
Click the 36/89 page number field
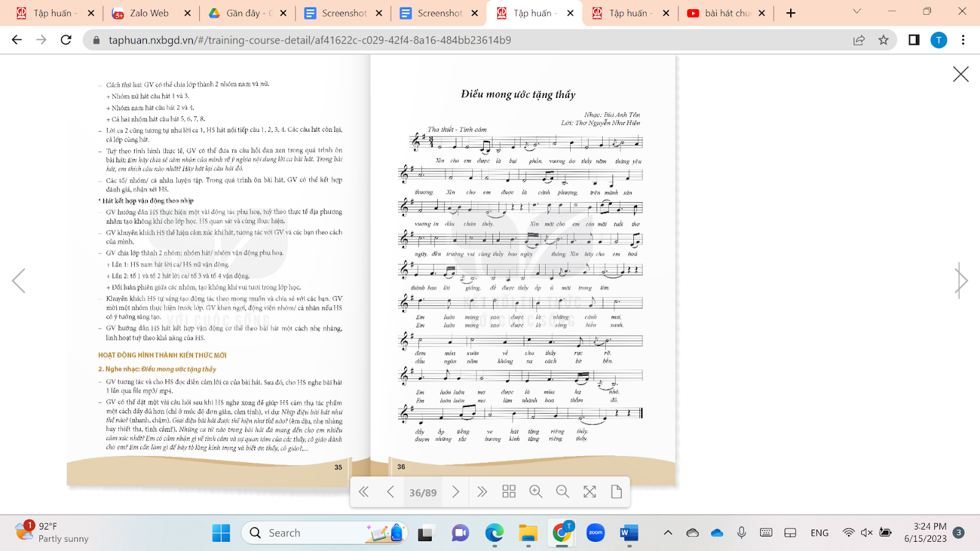[423, 493]
